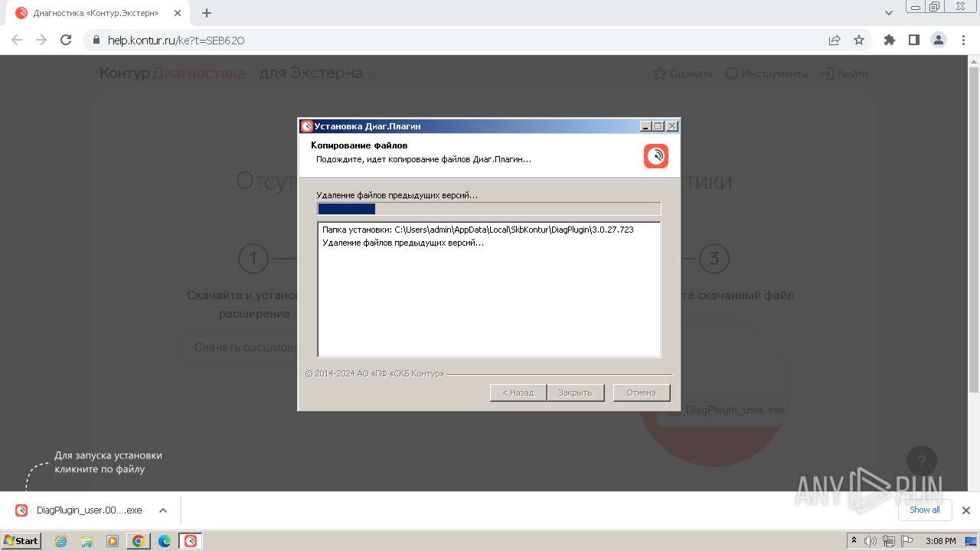Click the browser forward arrow

click(x=41, y=40)
